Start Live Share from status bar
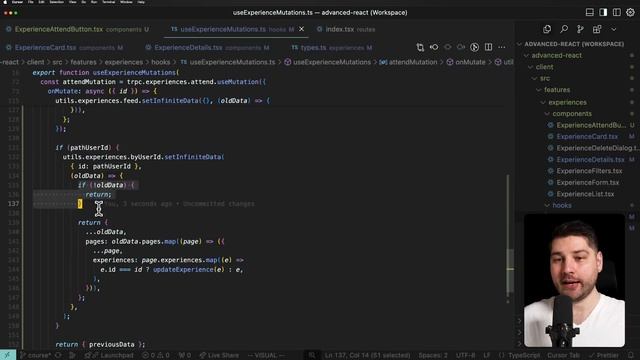Screen dimensions: 640x360 pos(218,355)
